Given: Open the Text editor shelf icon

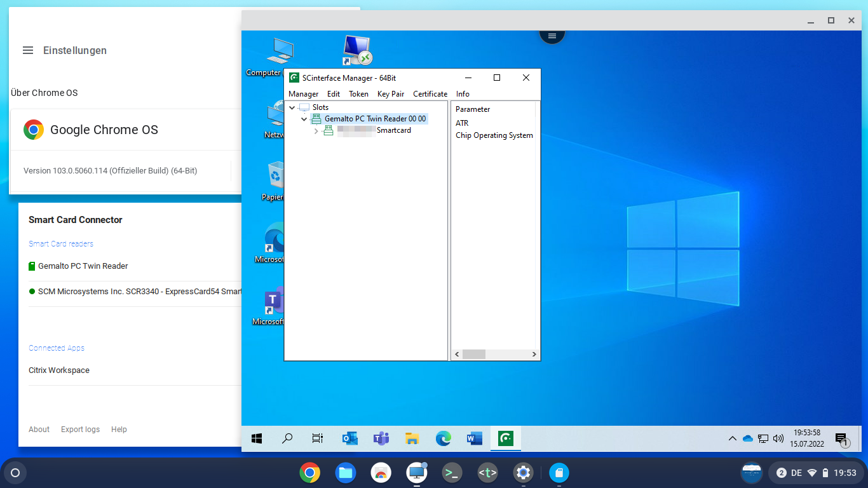Looking at the screenshot, I should click(487, 473).
